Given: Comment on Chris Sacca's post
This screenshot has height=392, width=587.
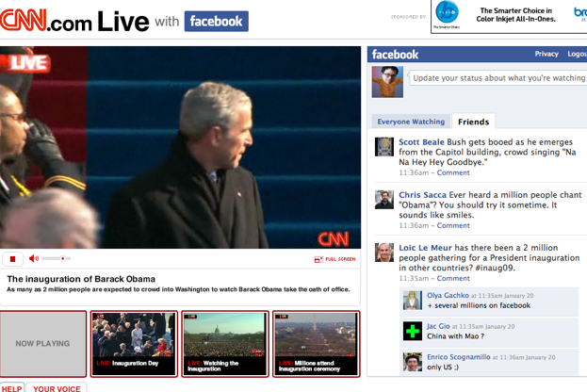Looking at the screenshot, I should pos(453,225).
